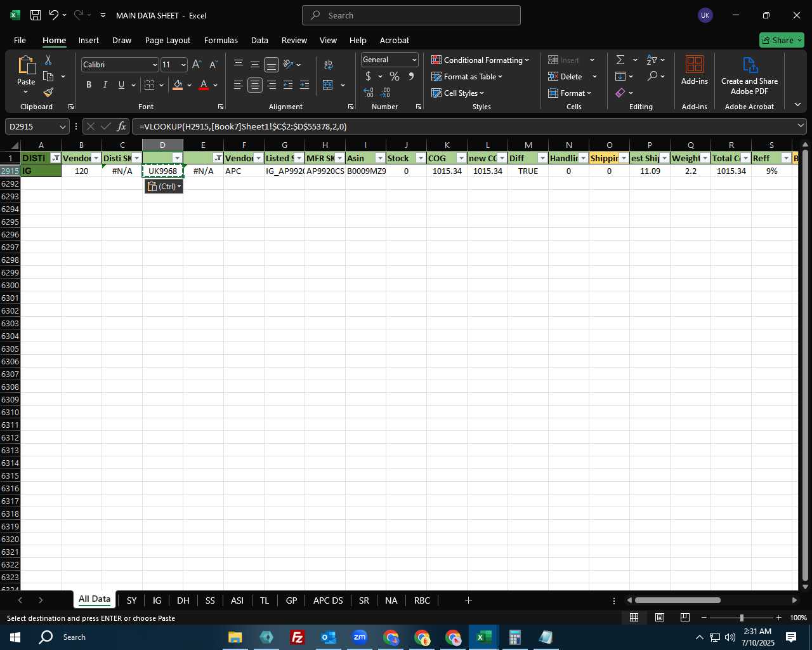Screen dimensions: 812x650
Task: Select Top Align vertical alignment
Action: coord(239,65)
